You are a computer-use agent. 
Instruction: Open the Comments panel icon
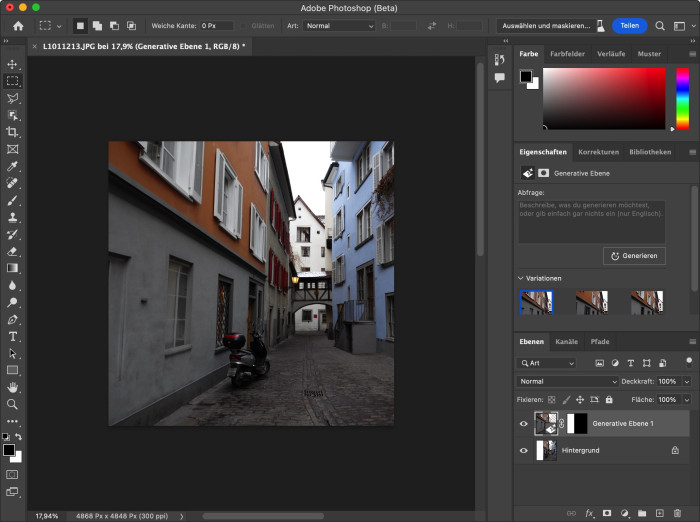pos(500,78)
